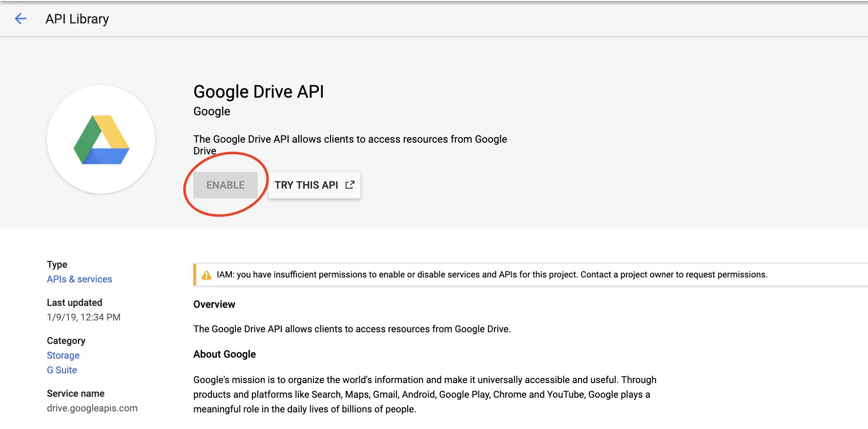Click the About Google section heading
This screenshot has height=429, width=868.
tap(225, 354)
